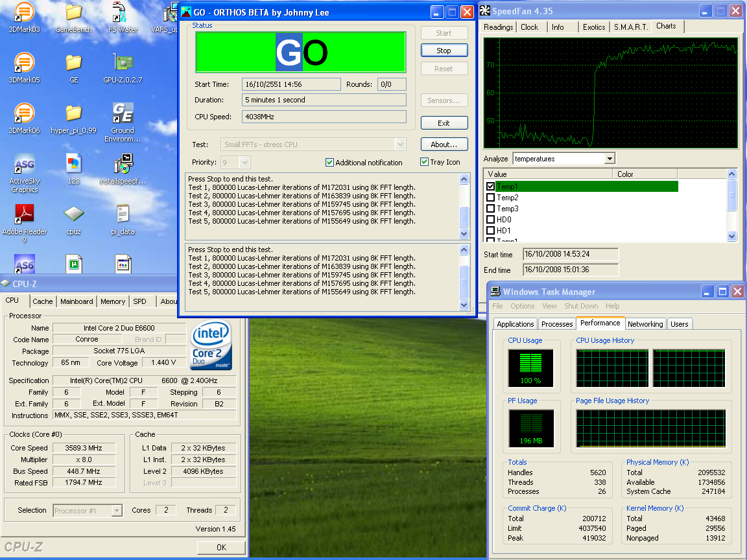This screenshot has width=747, height=560.
Task: Open the pi_data text file icon
Action: (123, 215)
